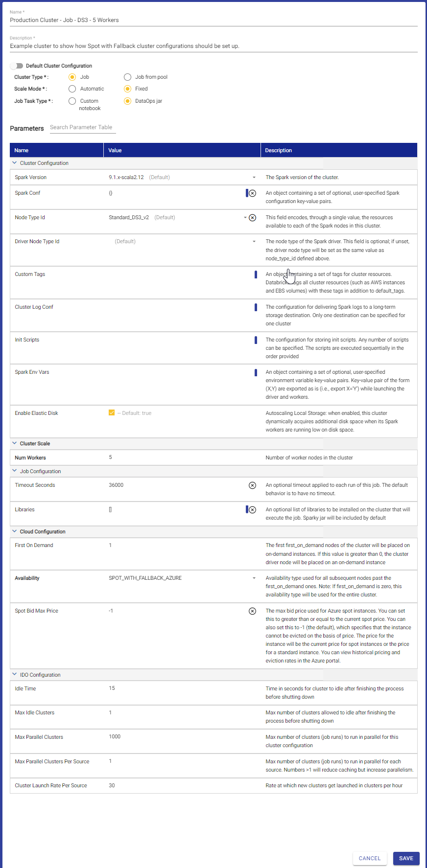Viewport: 427px width, 868px height.
Task: Clear the Node Type Id selection
Action: 253,217
